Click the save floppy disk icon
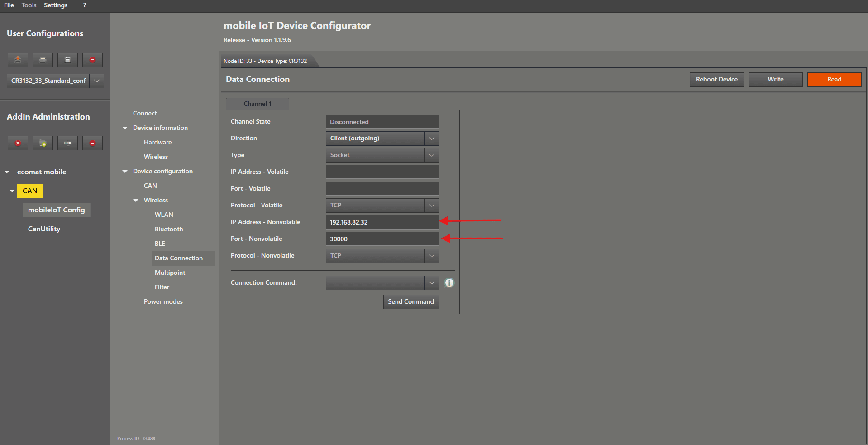 [x=67, y=60]
